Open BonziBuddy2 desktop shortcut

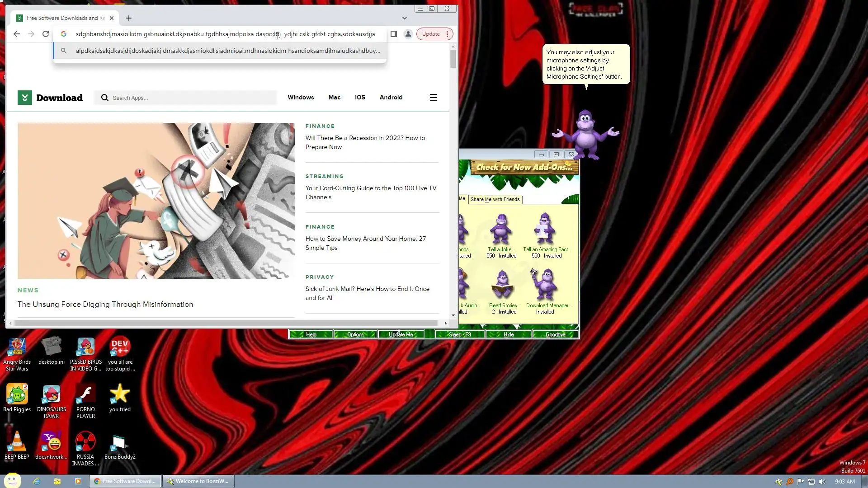(119, 443)
